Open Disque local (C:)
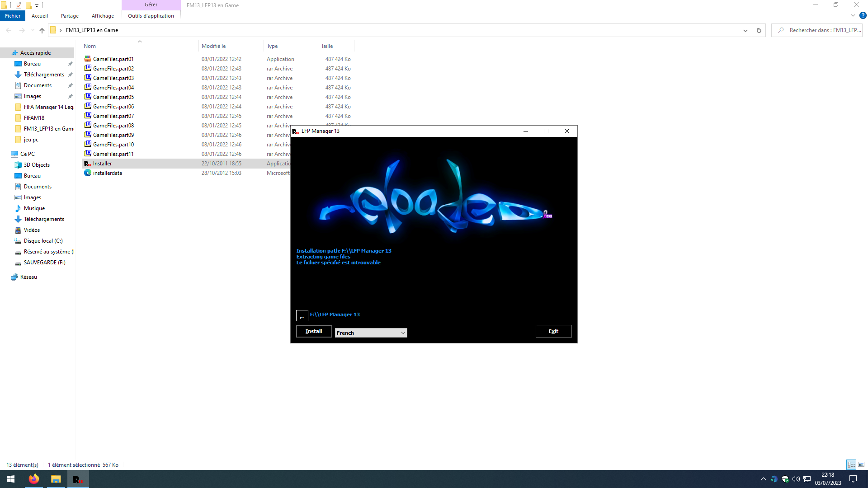Screen dimensions: 868x488 coord(43,241)
